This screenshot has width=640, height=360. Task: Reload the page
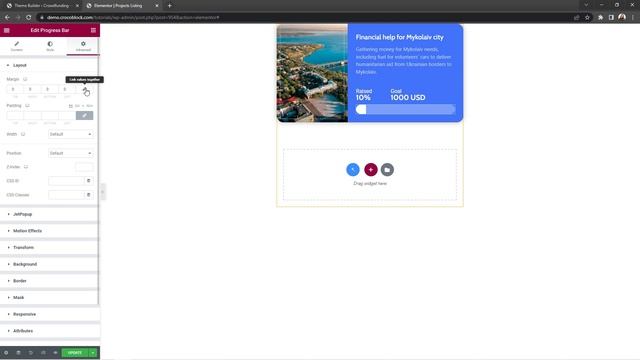pos(29,18)
